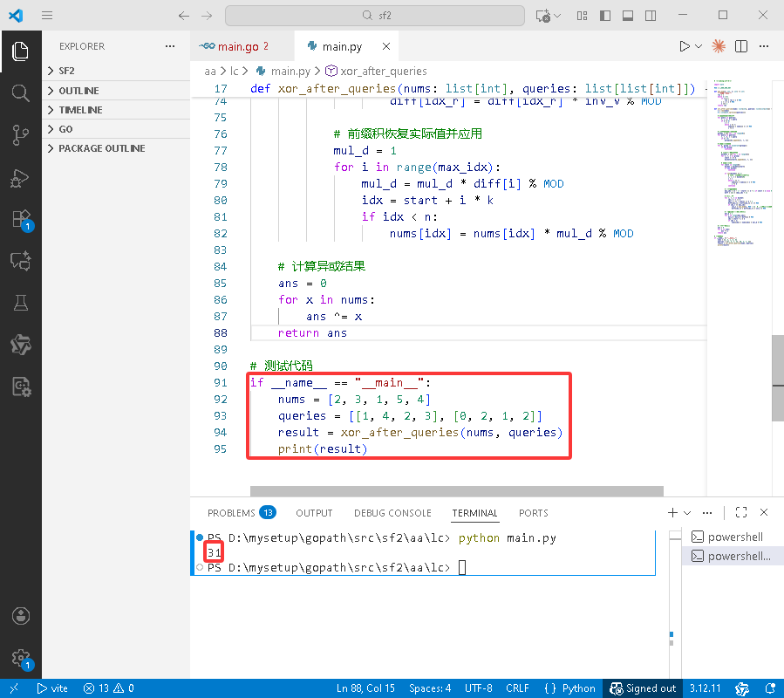
Task: Open errors and warnings count in status bar
Action: coord(108,688)
